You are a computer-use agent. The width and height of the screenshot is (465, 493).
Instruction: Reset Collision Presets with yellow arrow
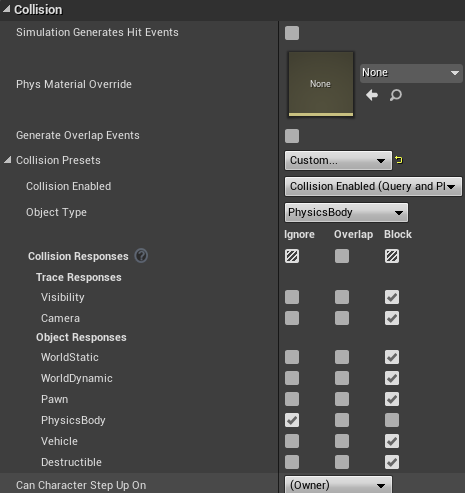(x=399, y=160)
